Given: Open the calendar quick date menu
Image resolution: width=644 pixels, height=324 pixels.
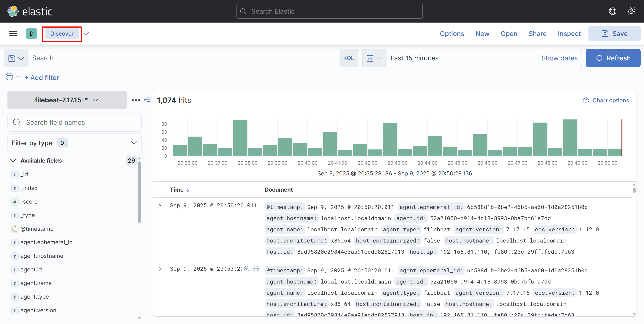Looking at the screenshot, I should [374, 58].
